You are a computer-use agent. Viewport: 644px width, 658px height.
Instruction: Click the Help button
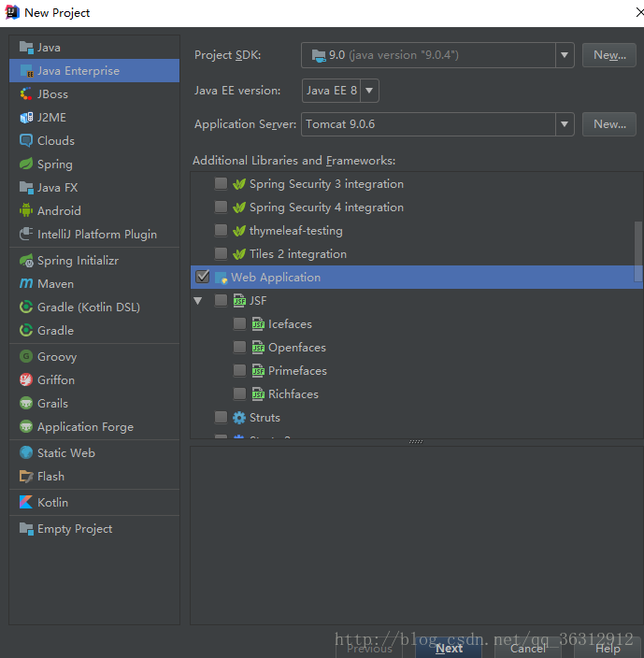pos(608,648)
